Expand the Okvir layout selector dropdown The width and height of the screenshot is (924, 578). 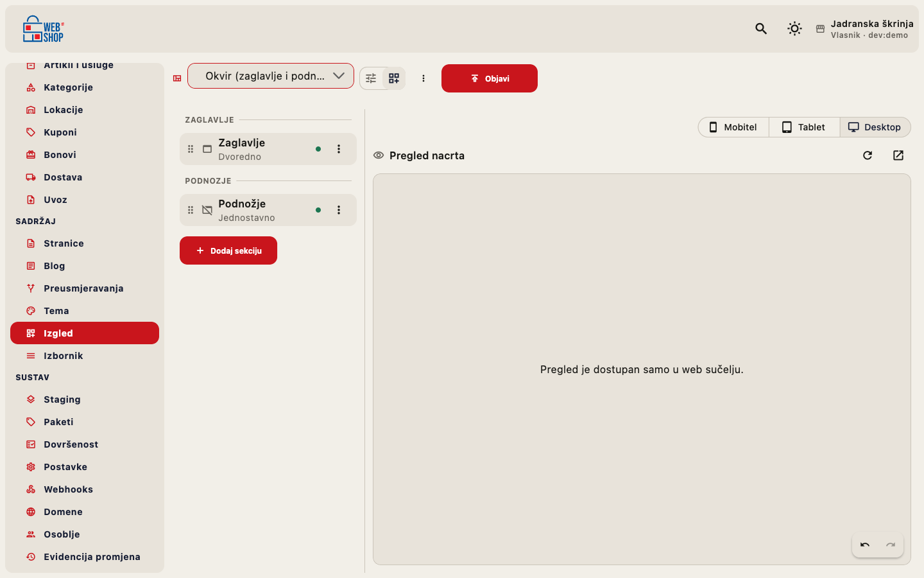coord(271,76)
